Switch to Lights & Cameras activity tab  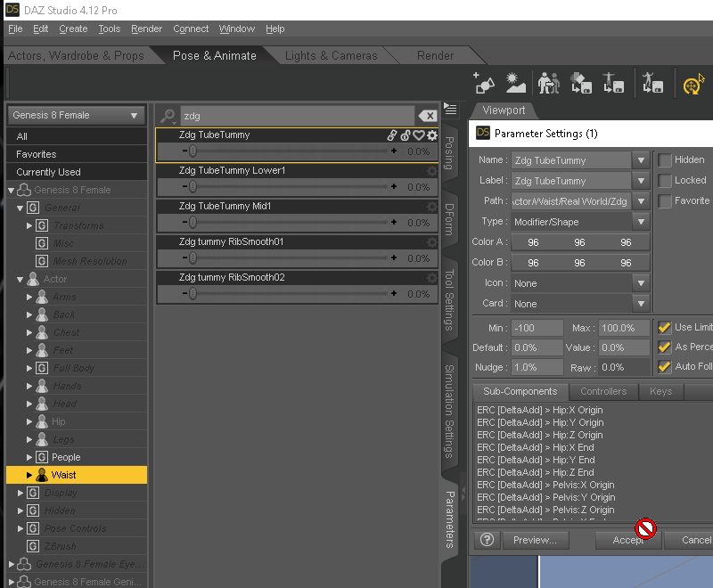pos(331,55)
